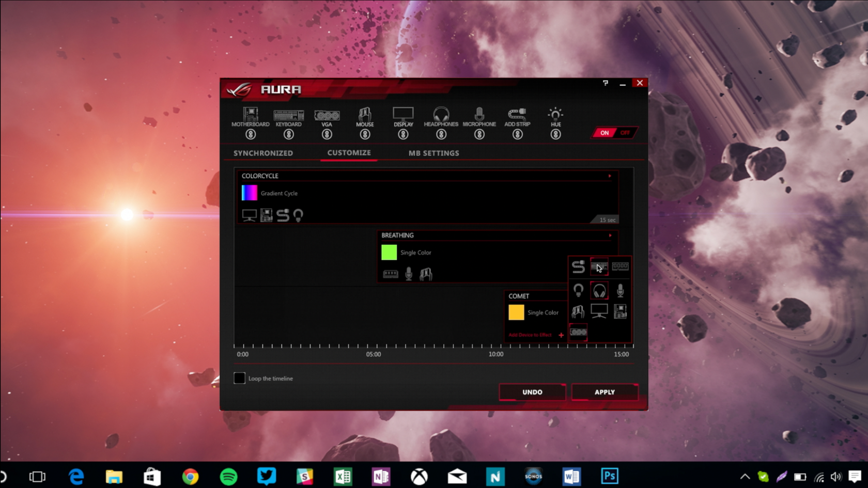Image resolution: width=868 pixels, height=488 pixels.
Task: Choose Hue bulb in device popup
Action: [x=578, y=290]
